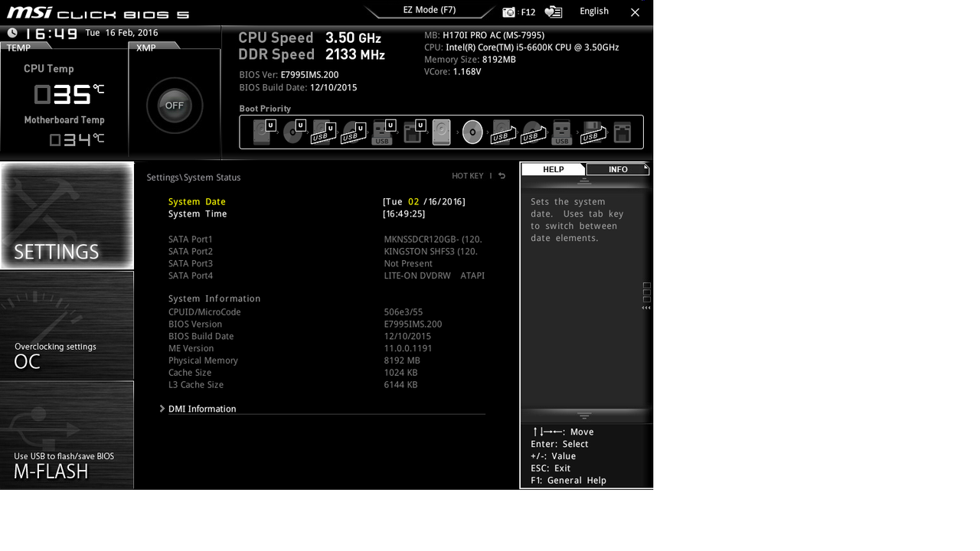Image resolution: width=980 pixels, height=551 pixels.
Task: Select the UEFI USB key boot icon
Action: pyautogui.click(x=383, y=132)
